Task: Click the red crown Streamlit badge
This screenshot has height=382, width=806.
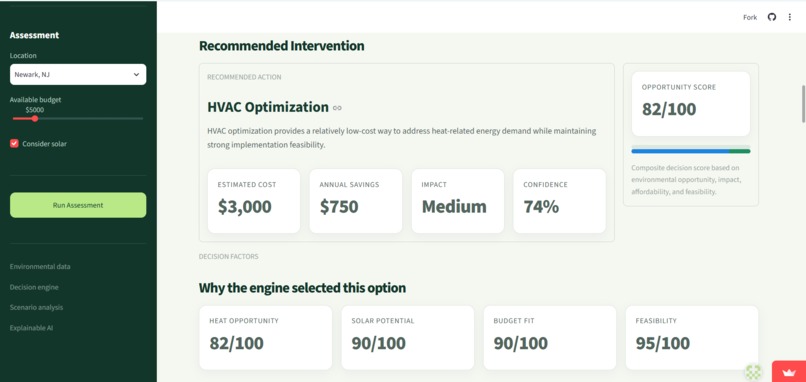Action: [789, 372]
